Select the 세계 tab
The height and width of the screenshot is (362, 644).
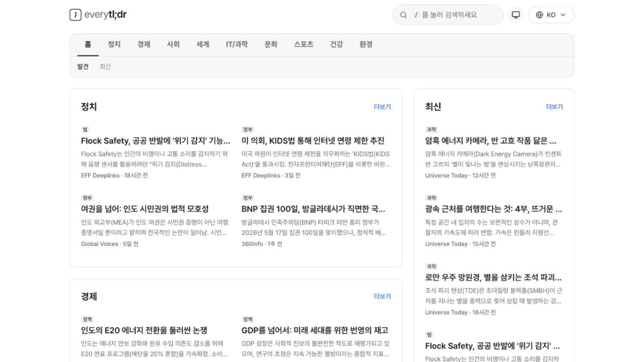click(203, 45)
